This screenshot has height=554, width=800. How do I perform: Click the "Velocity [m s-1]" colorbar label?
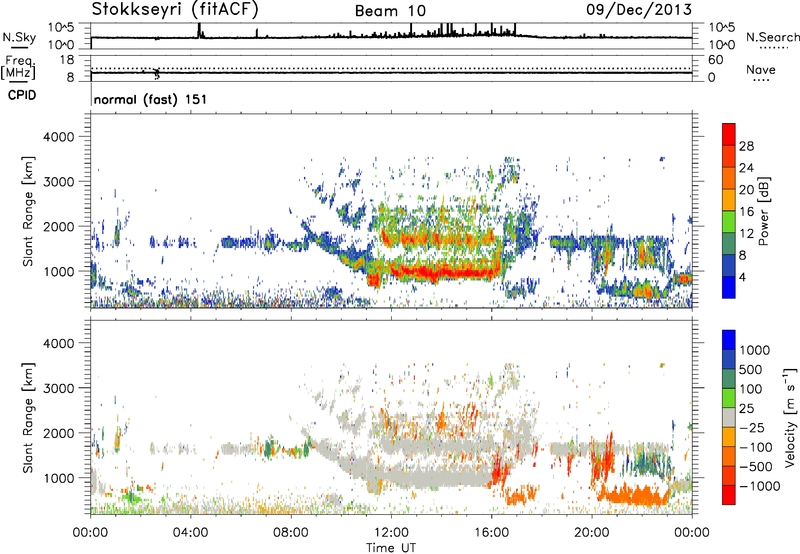[x=790, y=417]
